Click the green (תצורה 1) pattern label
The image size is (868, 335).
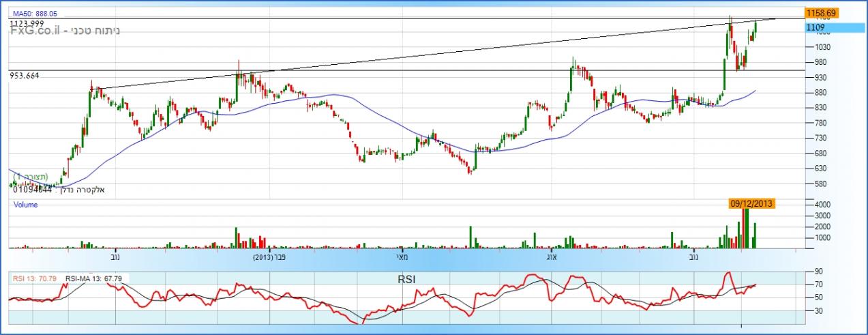31,176
